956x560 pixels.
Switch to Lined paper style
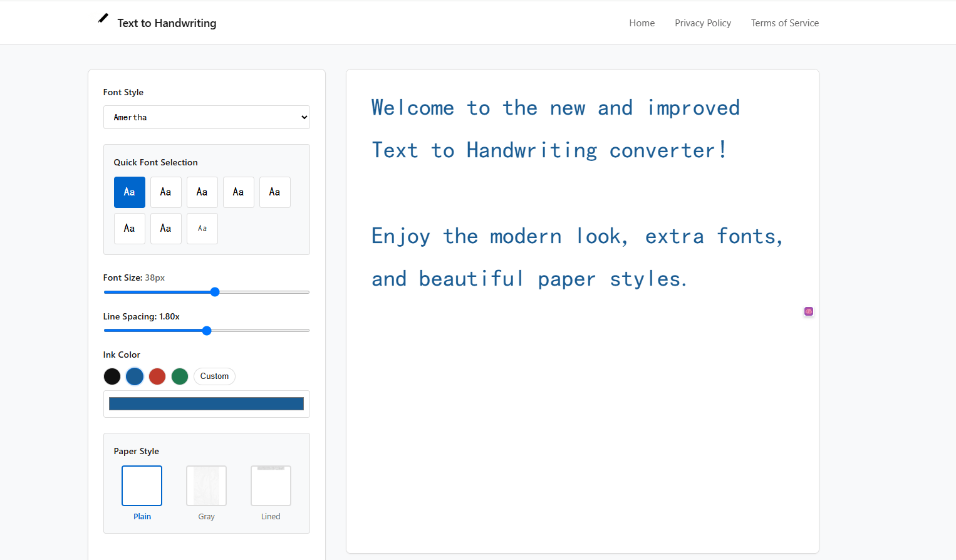(271, 486)
